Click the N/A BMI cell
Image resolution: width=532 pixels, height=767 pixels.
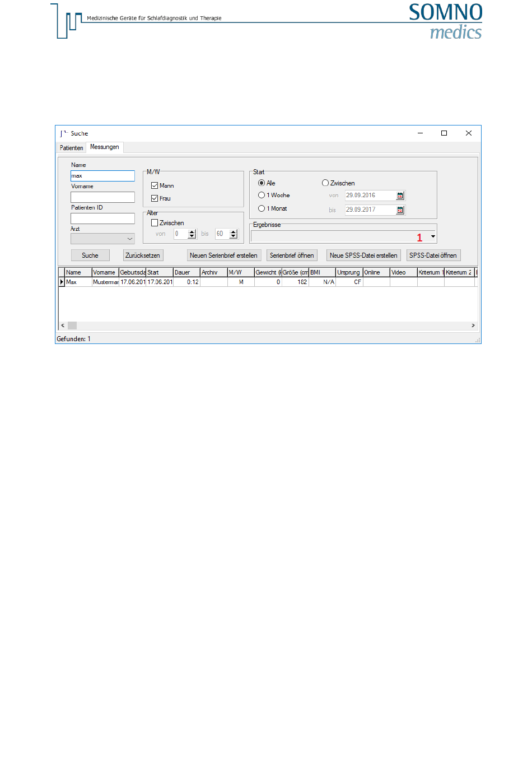(322, 282)
